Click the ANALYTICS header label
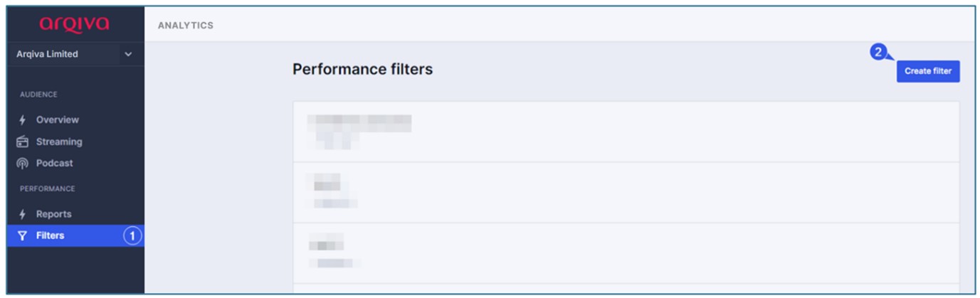This screenshot has height=298, width=980. pyautogui.click(x=185, y=26)
